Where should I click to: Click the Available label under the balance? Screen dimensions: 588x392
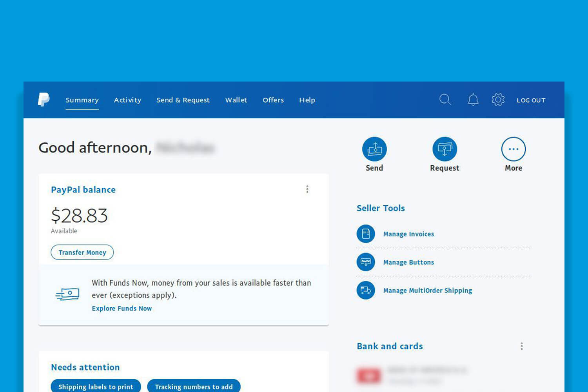(x=64, y=231)
